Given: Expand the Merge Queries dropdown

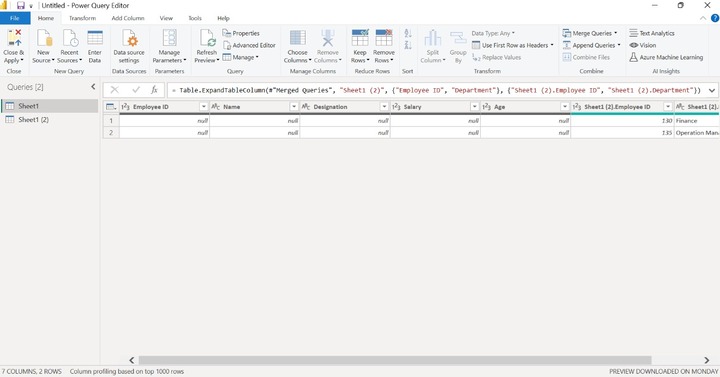Looking at the screenshot, I should (616, 33).
